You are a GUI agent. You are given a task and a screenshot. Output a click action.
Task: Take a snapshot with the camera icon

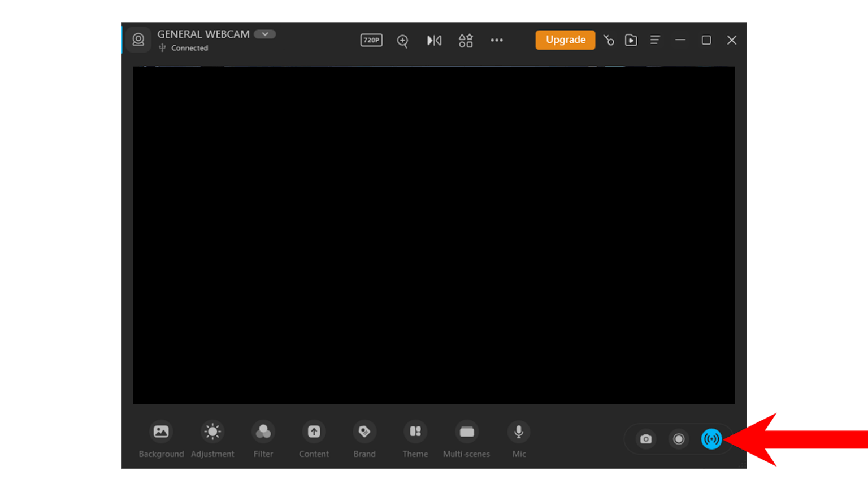(x=645, y=439)
